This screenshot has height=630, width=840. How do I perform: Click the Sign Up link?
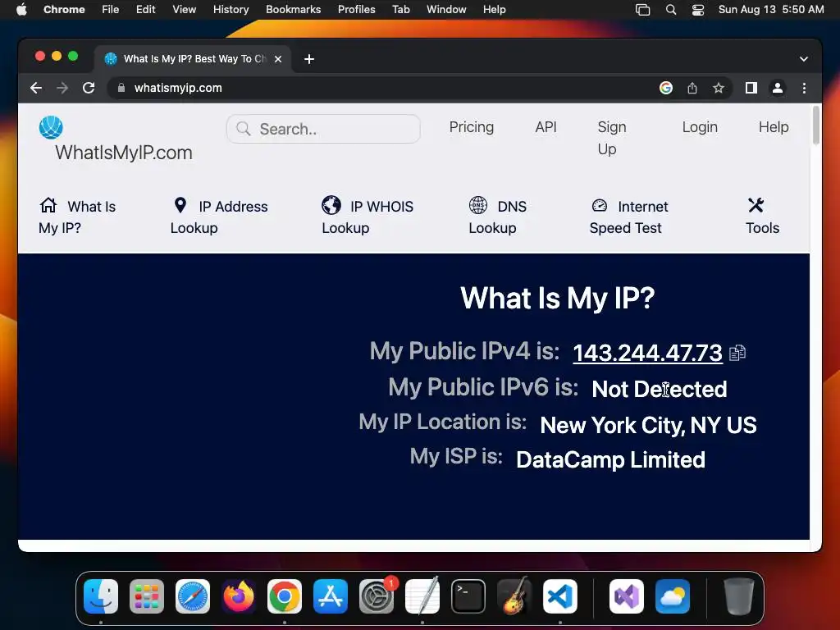click(x=612, y=138)
